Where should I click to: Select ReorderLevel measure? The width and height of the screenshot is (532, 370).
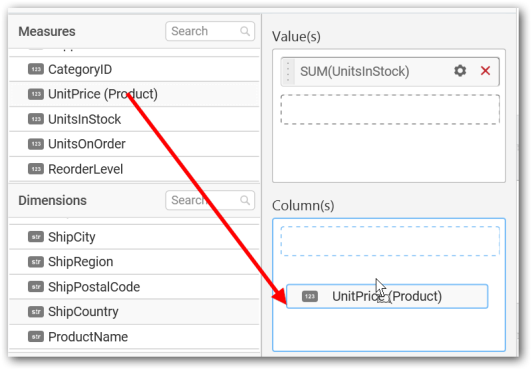tap(134, 169)
